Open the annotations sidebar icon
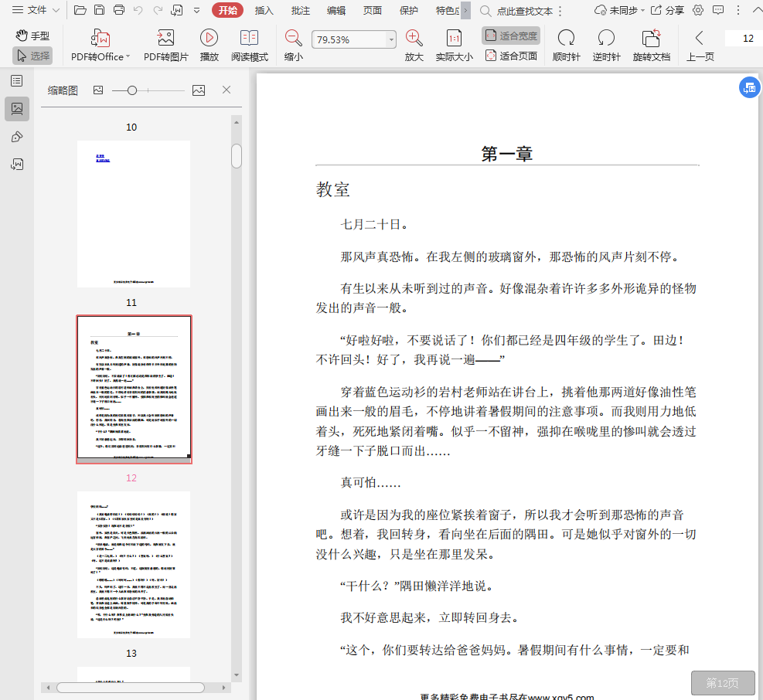 [16, 137]
